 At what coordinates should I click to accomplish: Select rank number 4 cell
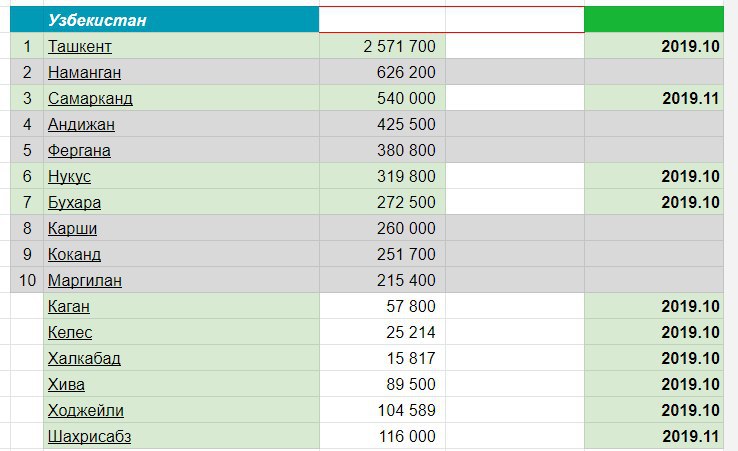point(27,124)
